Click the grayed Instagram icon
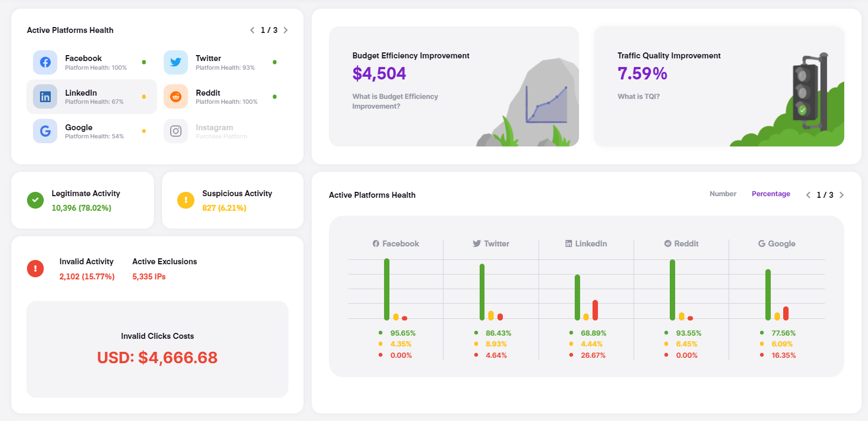Screen dimensions: 868x421 coord(176,131)
